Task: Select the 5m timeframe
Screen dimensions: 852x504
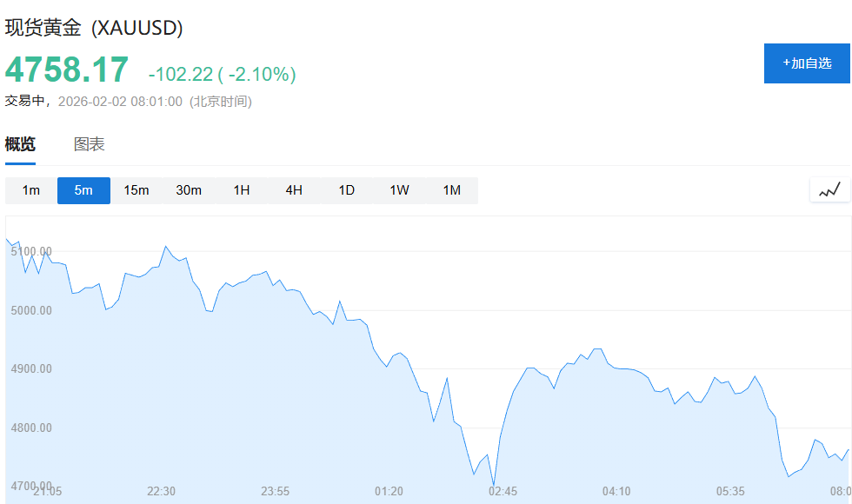Action: click(x=83, y=190)
